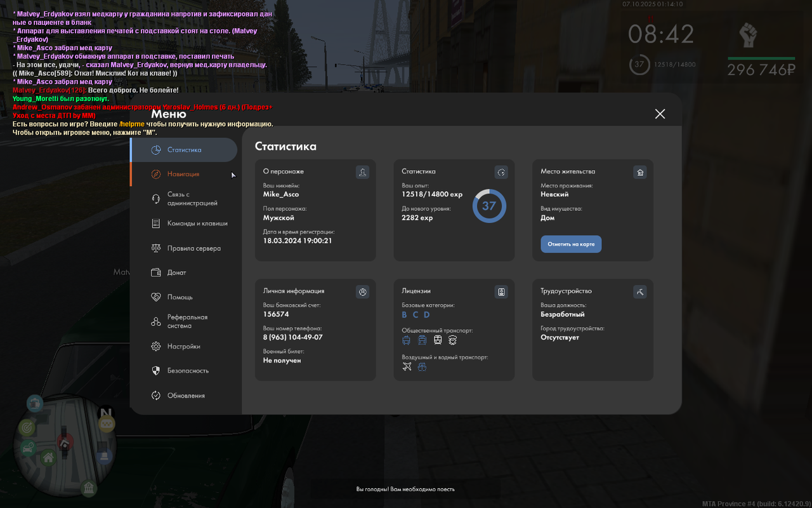The width and height of the screenshot is (812, 508).
Task: Click the white tram license icon
Action: [x=438, y=340]
